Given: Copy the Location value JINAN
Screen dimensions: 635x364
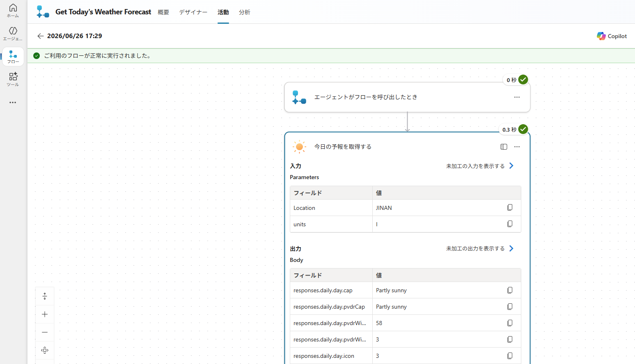Looking at the screenshot, I should coord(510,207).
